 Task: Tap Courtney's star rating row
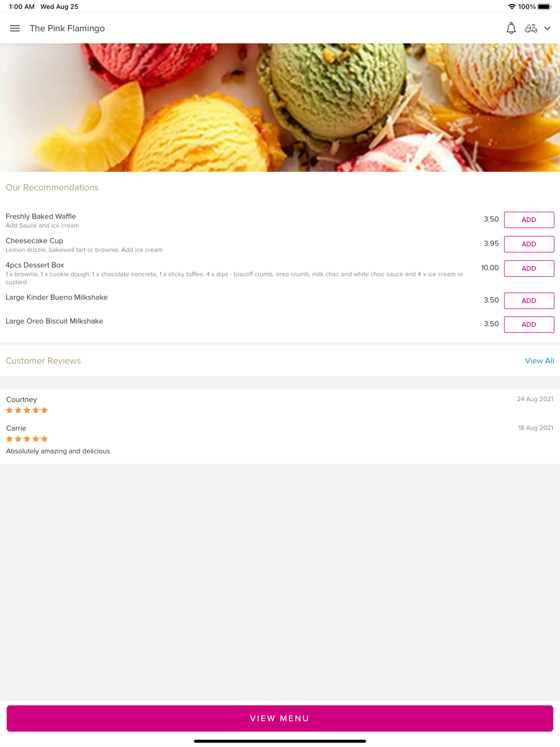tap(27, 410)
